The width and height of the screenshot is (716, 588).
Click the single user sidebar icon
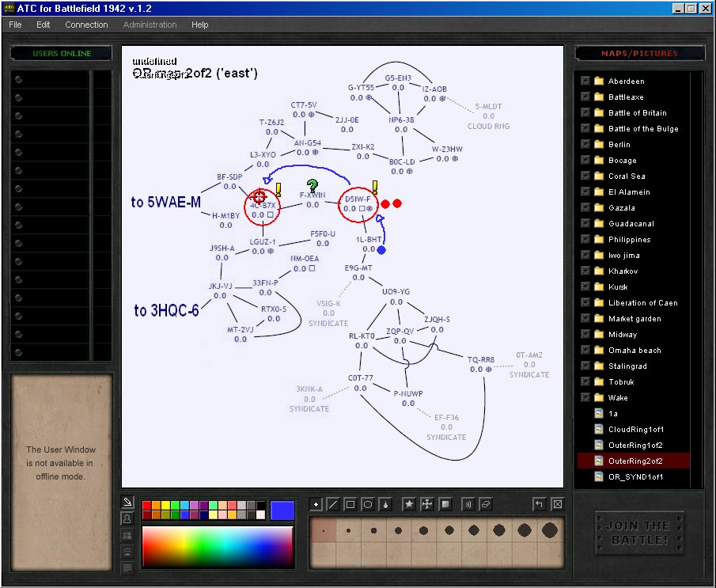(x=127, y=518)
